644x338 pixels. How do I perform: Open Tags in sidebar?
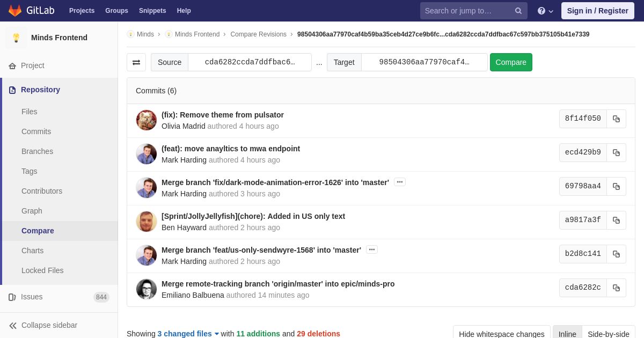30,171
